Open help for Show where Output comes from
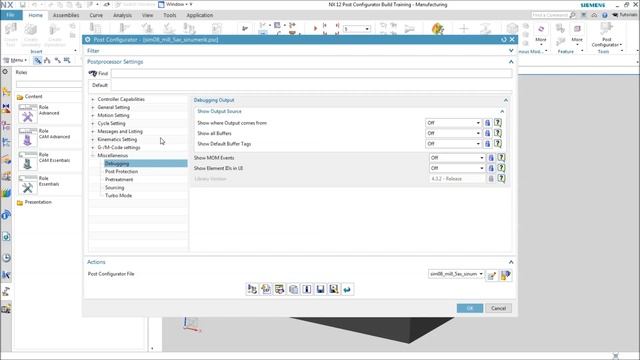Image resolution: width=640 pixels, height=360 pixels. 498,122
